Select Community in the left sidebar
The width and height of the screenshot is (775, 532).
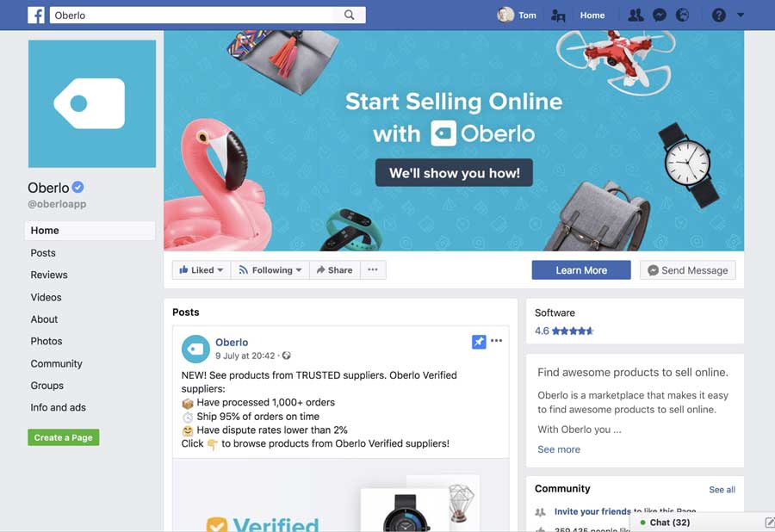click(x=56, y=363)
